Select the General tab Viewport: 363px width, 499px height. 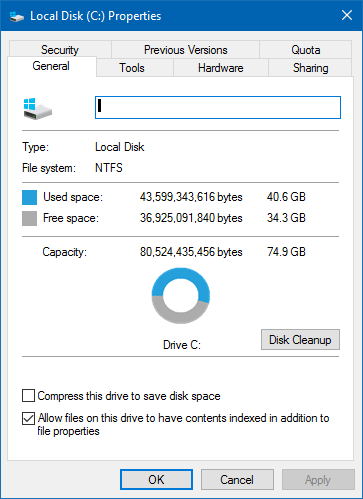[51, 66]
